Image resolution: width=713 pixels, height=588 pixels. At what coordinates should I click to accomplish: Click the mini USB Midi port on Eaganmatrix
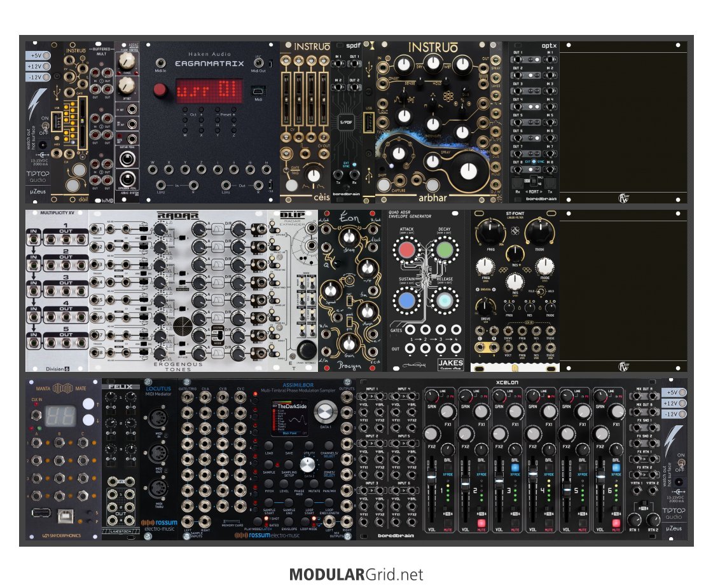click(258, 91)
